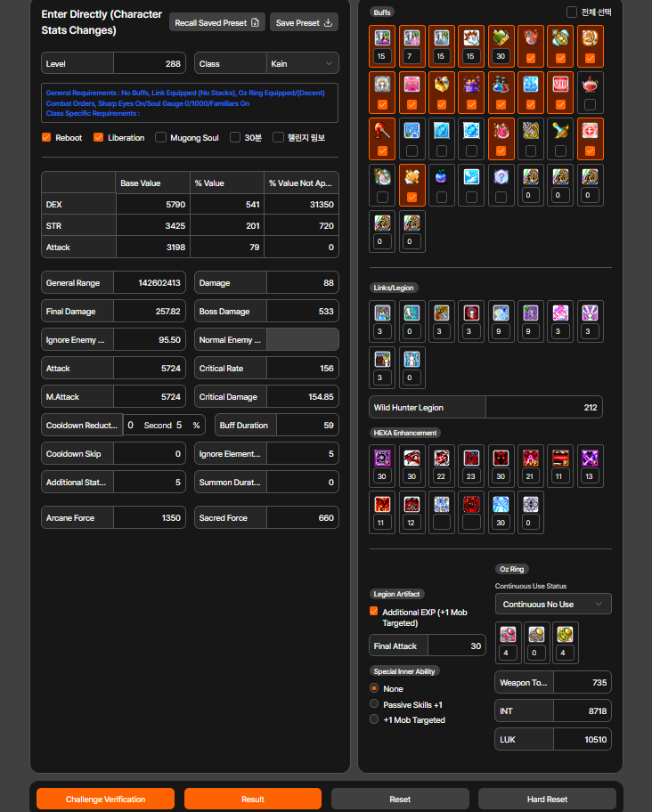Edit the DEX base value 5790
652x812 pixels.
(153, 204)
